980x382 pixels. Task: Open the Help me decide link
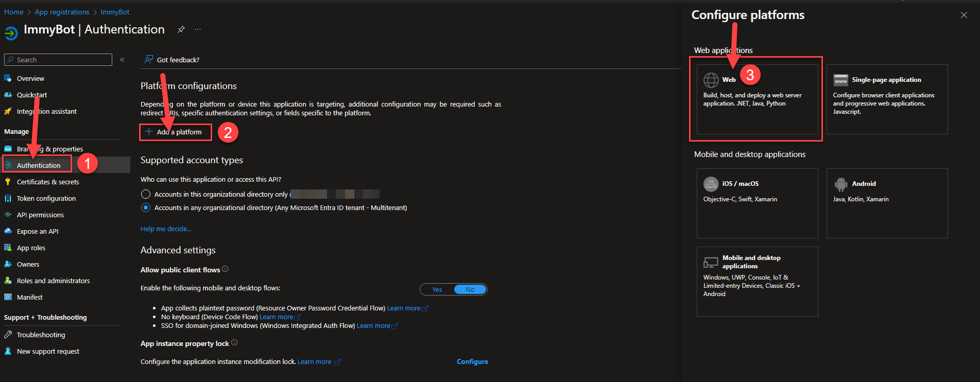click(166, 229)
